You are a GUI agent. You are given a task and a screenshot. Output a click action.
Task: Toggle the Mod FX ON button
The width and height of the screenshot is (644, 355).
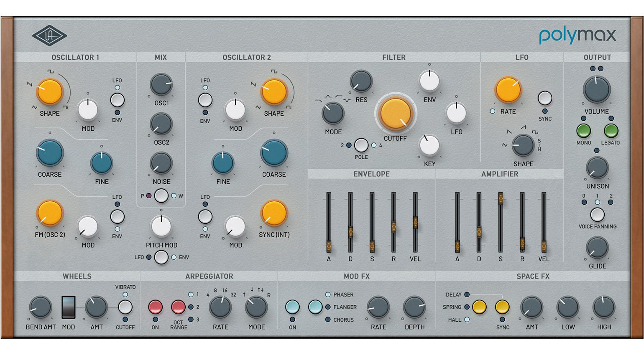[x=292, y=307]
